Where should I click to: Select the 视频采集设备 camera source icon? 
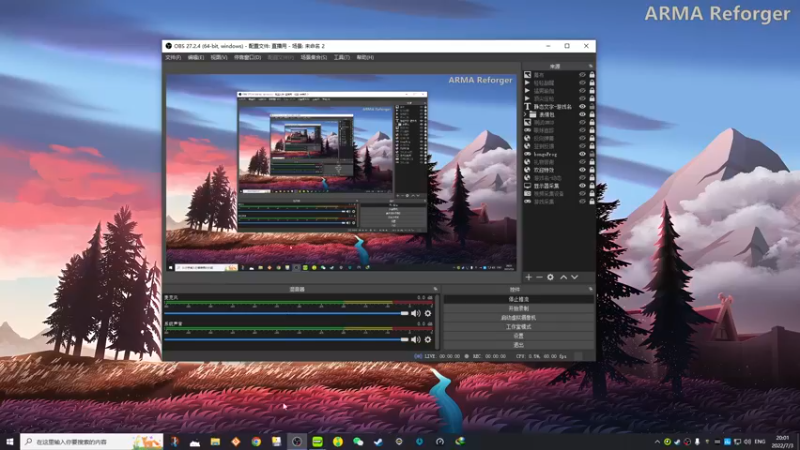pyautogui.click(x=528, y=194)
